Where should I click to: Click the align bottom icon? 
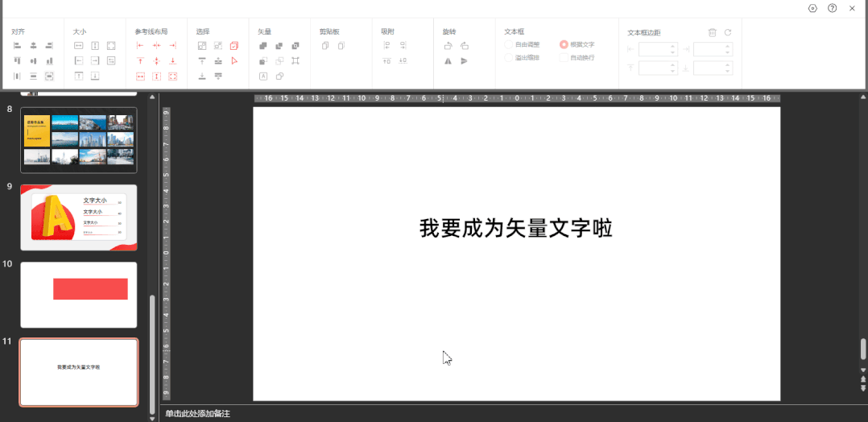(49, 60)
